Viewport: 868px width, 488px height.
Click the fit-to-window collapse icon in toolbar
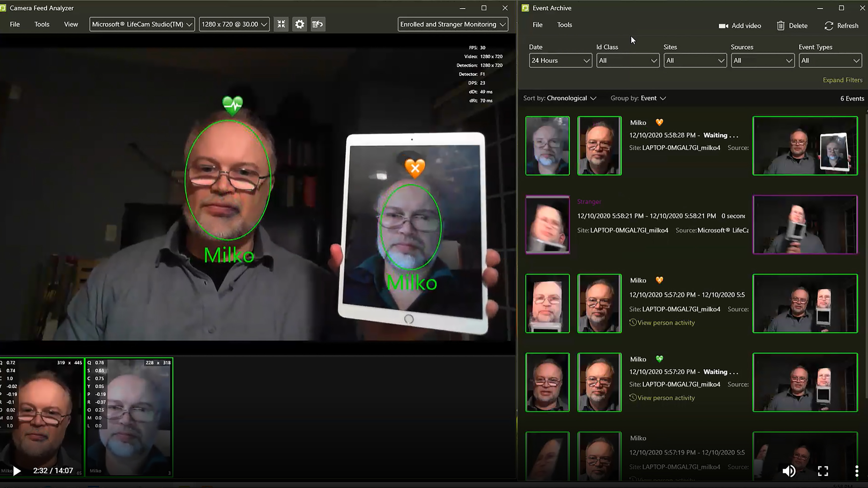(281, 24)
